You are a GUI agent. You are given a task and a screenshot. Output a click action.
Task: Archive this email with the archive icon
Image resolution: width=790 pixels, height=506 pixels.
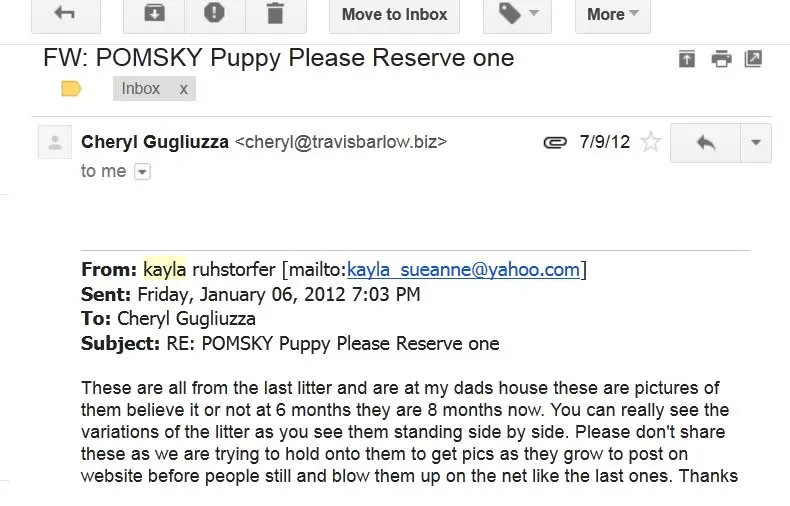pos(154,14)
